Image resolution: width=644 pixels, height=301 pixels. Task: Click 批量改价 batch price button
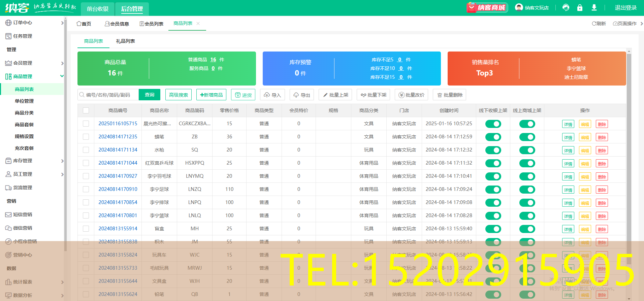pos(412,95)
